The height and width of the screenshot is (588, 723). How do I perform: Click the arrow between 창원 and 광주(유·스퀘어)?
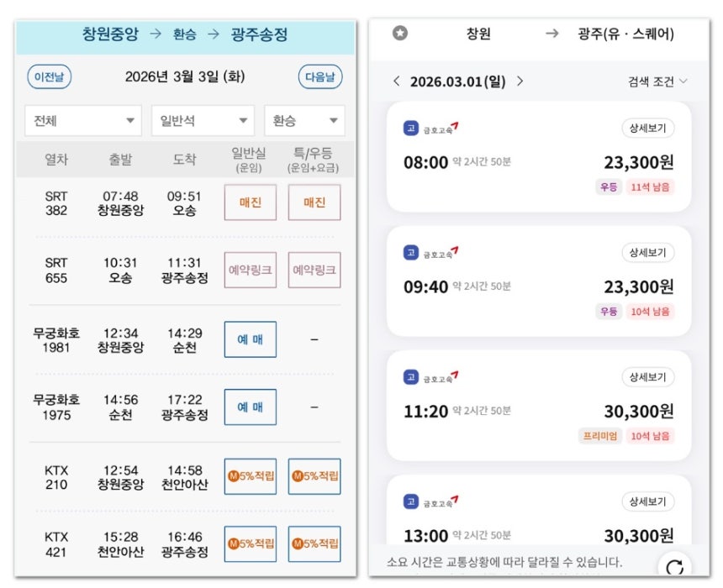pos(551,34)
